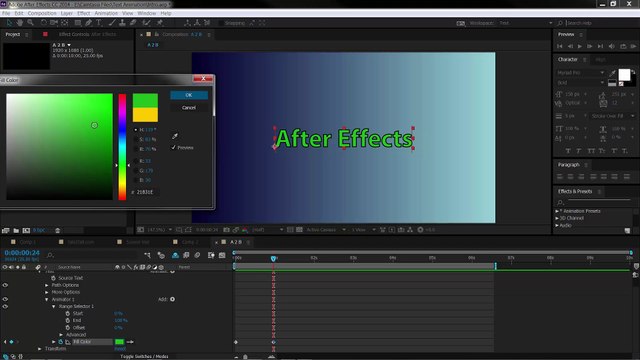The height and width of the screenshot is (360, 640).
Task: Create new composition in Project panel
Action: point(26,230)
